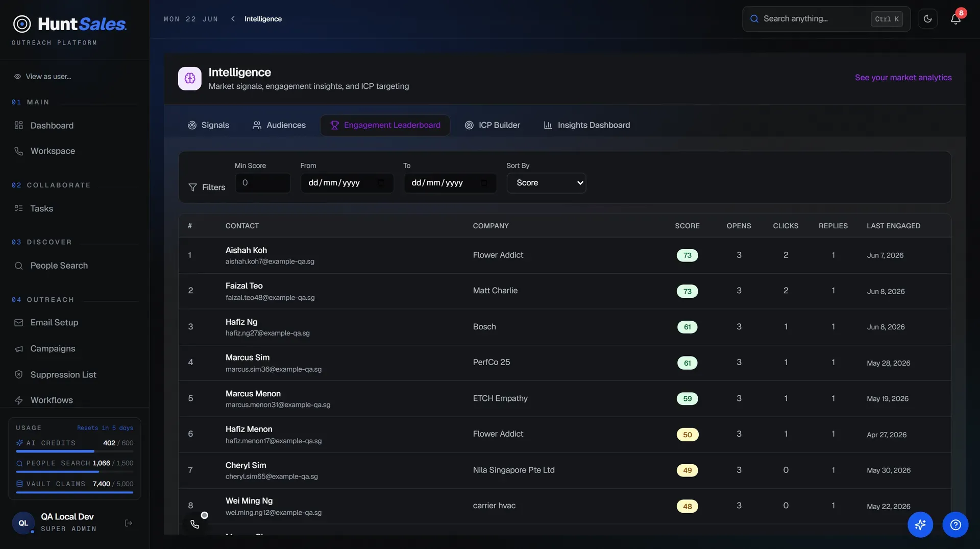Click company Bosch in row 3

[x=484, y=327]
